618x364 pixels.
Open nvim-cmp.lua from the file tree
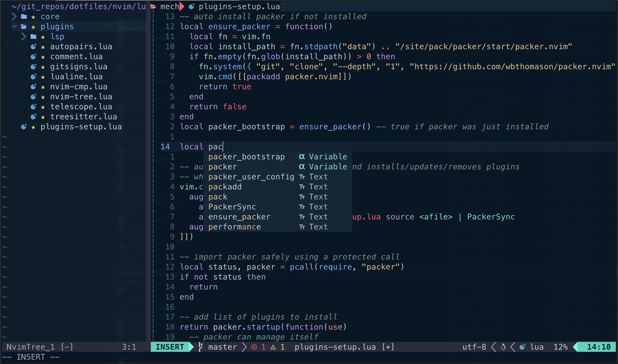point(79,87)
